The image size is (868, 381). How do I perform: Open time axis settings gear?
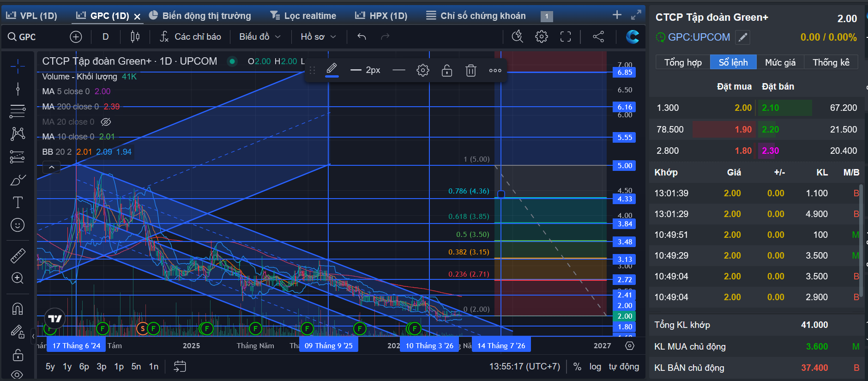click(630, 345)
